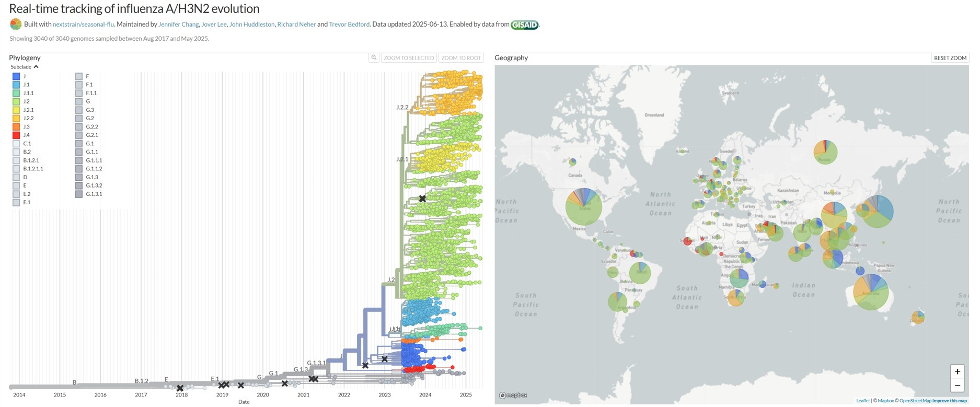Click the magnifier search icon in Phylogeny

[x=374, y=57]
